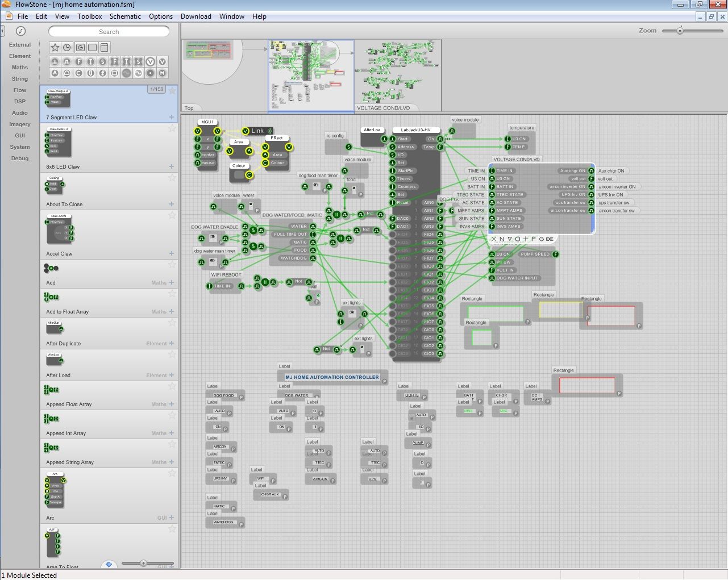Expand details for the After Load module
The height and width of the screenshot is (580, 728).
click(x=172, y=375)
